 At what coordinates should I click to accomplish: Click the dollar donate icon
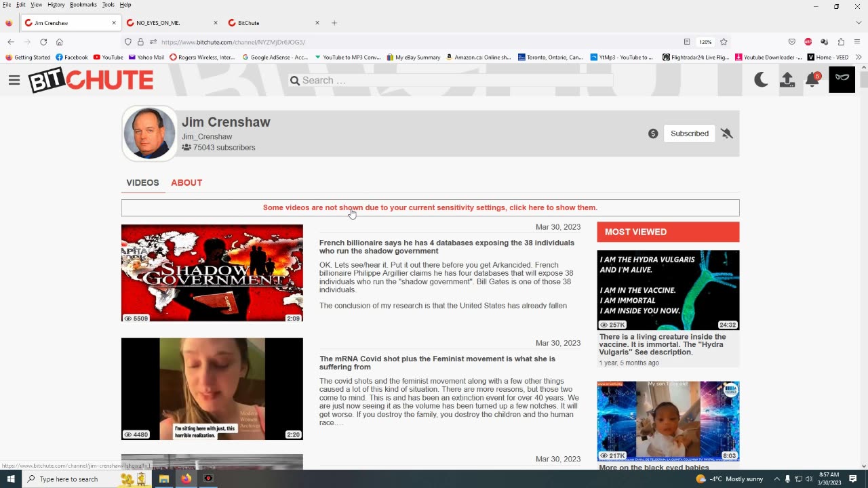653,134
